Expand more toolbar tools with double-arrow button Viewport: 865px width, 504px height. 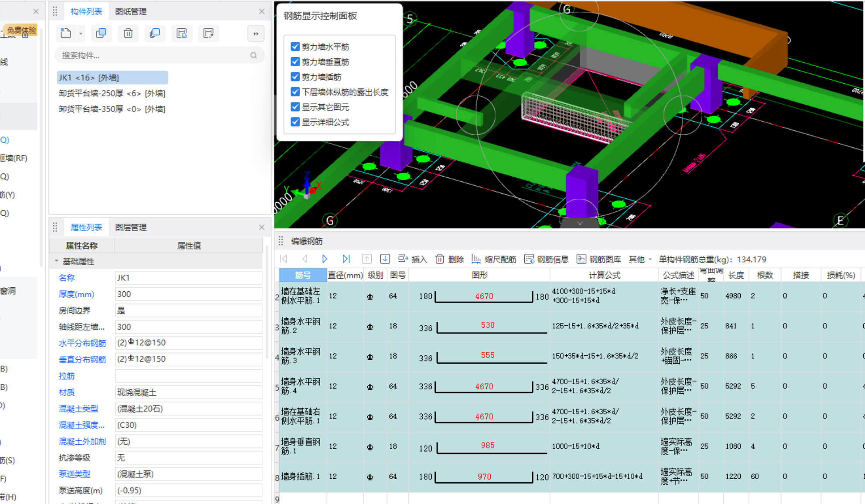tap(256, 34)
